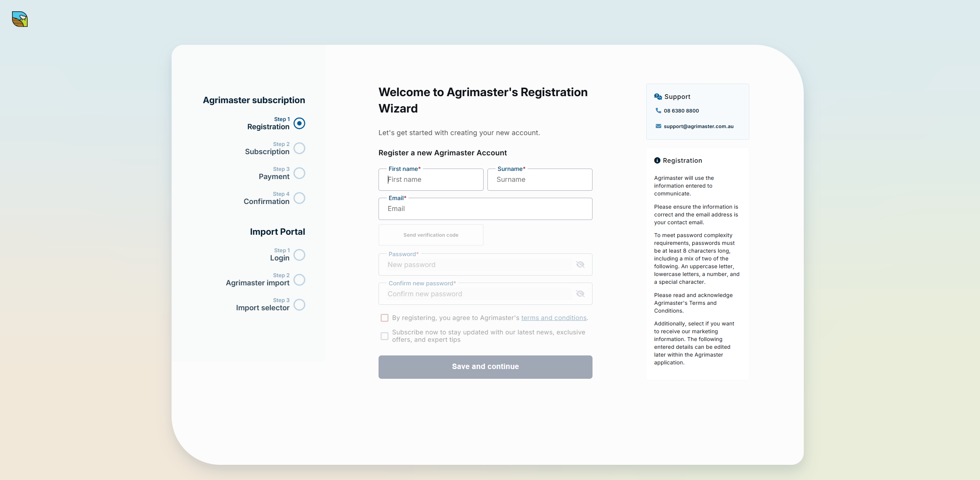
Task: Focus the Surname input field
Action: point(540,179)
